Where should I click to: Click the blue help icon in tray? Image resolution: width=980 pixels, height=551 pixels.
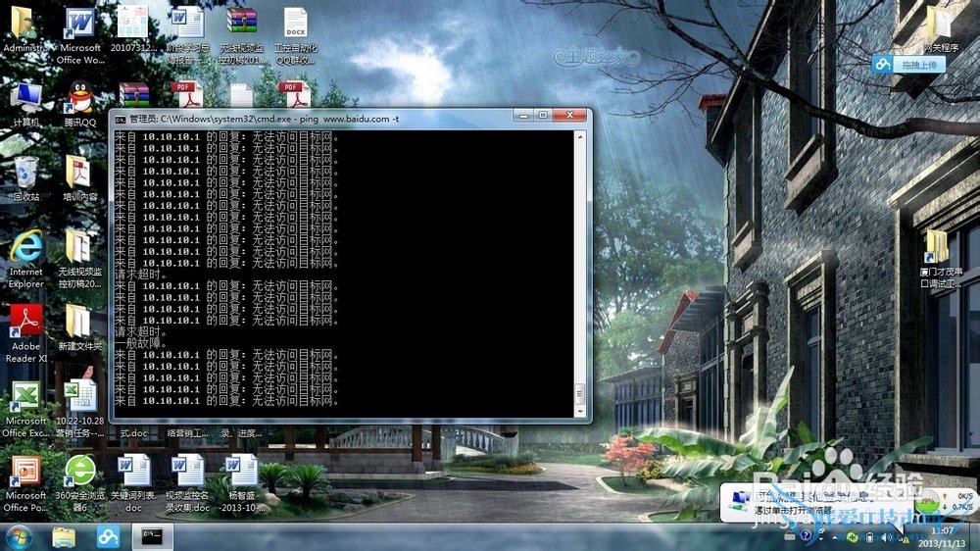click(x=807, y=536)
